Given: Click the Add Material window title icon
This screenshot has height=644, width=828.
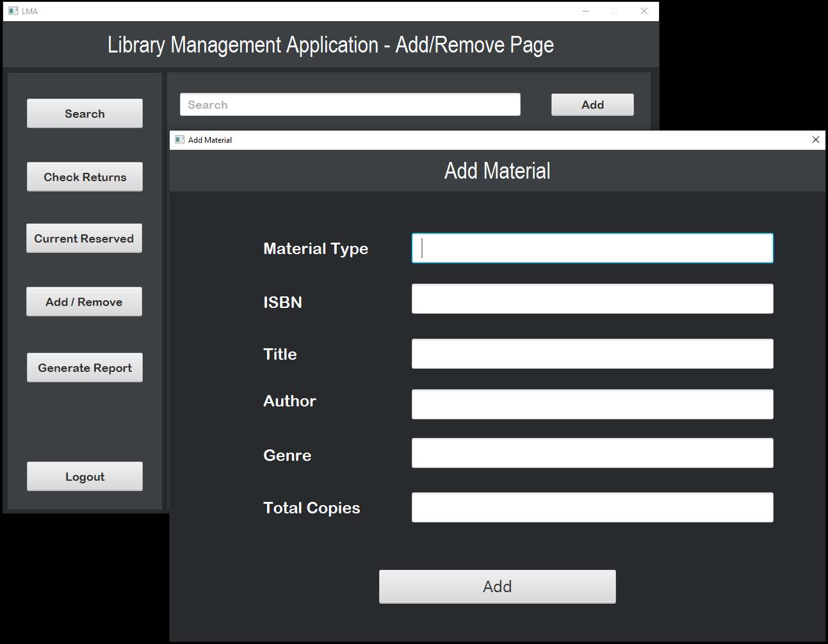Looking at the screenshot, I should (x=180, y=140).
